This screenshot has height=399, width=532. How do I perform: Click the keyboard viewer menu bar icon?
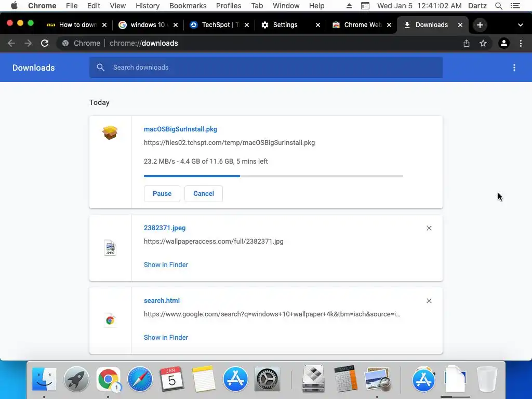pos(365,6)
